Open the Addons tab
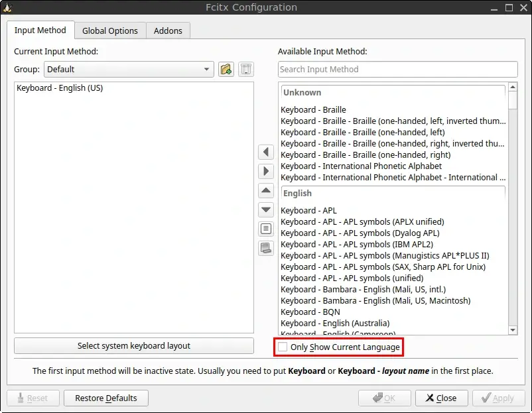 pos(168,31)
